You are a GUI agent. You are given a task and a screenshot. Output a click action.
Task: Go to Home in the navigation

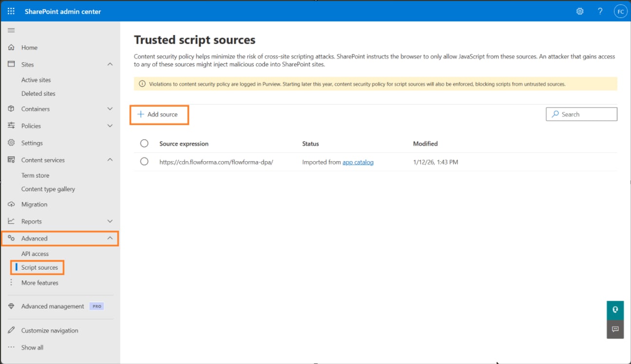[29, 48]
